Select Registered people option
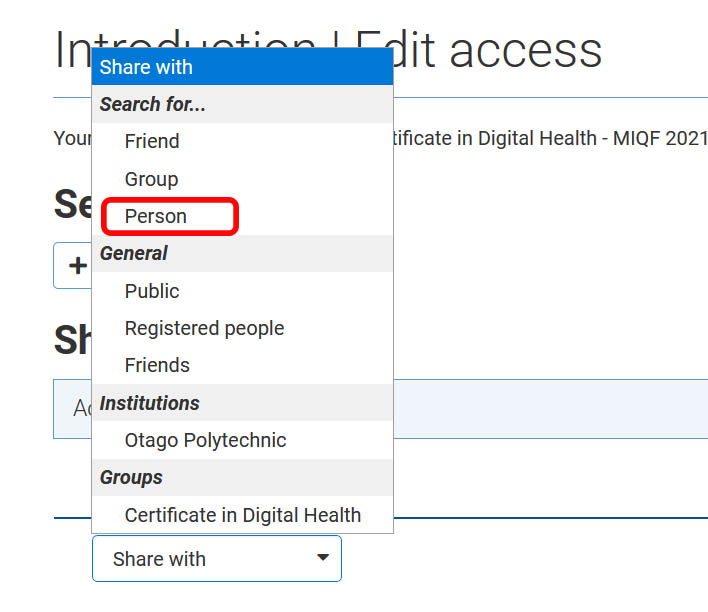 click(204, 328)
